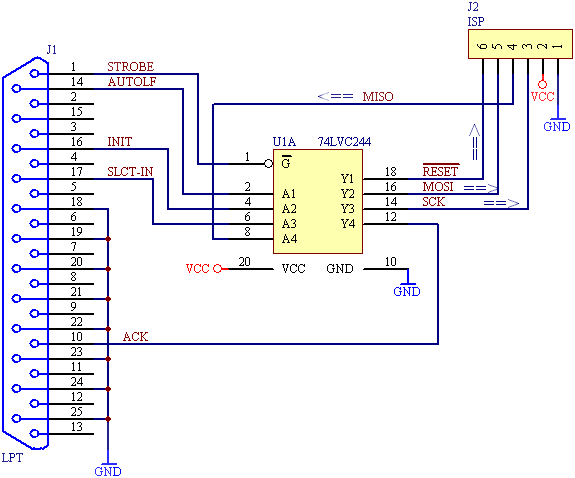Click the J2 ISP connector box
This screenshot has width=575, height=478.
click(520, 44)
